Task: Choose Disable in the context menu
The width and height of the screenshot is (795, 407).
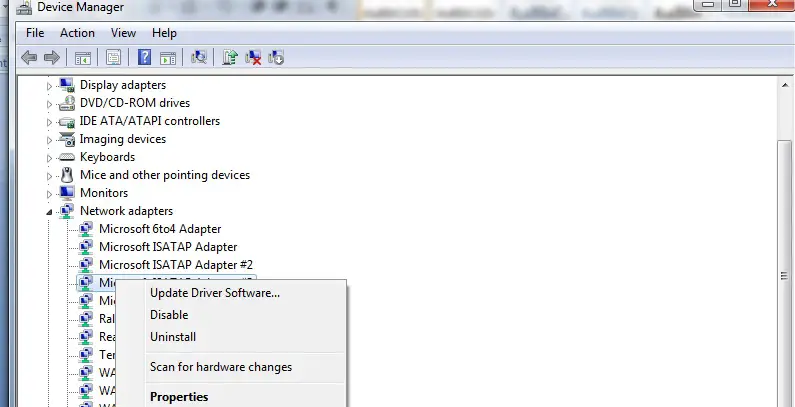Action: point(231,315)
